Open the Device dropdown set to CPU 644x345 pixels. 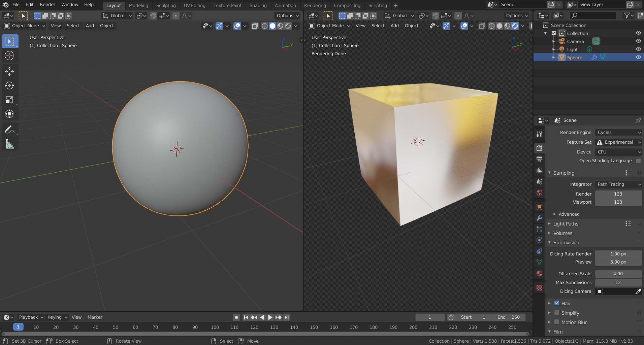point(618,152)
